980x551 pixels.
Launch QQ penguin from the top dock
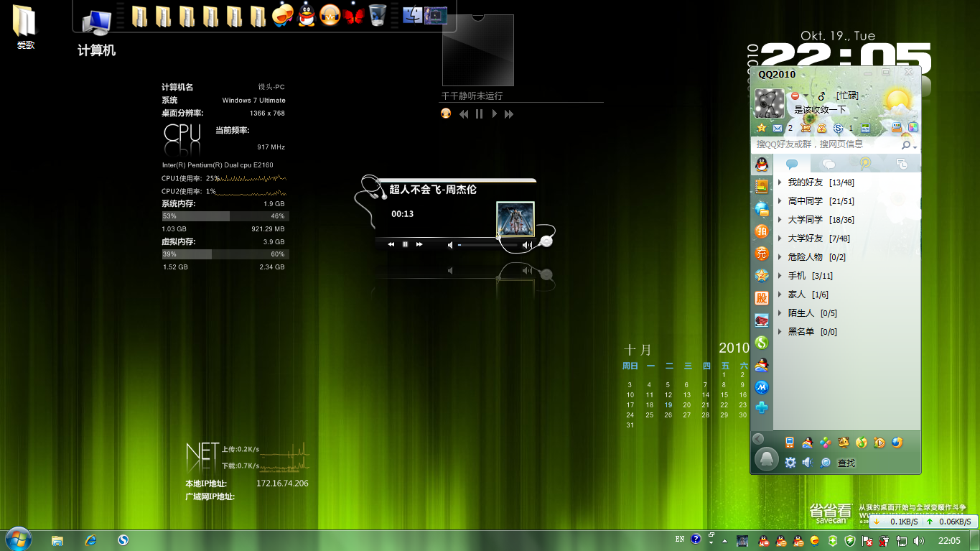pos(307,15)
